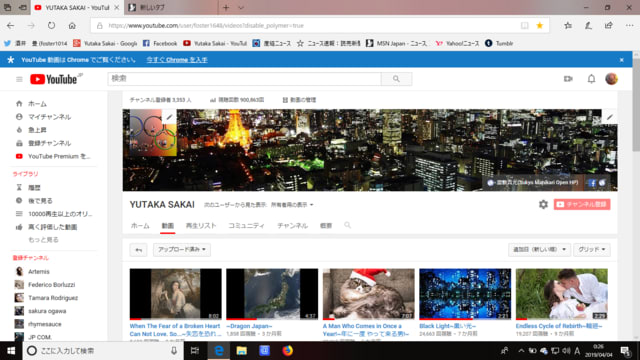Click the Facebook icon on banner
Screen dimensions: 640x360
point(592,183)
